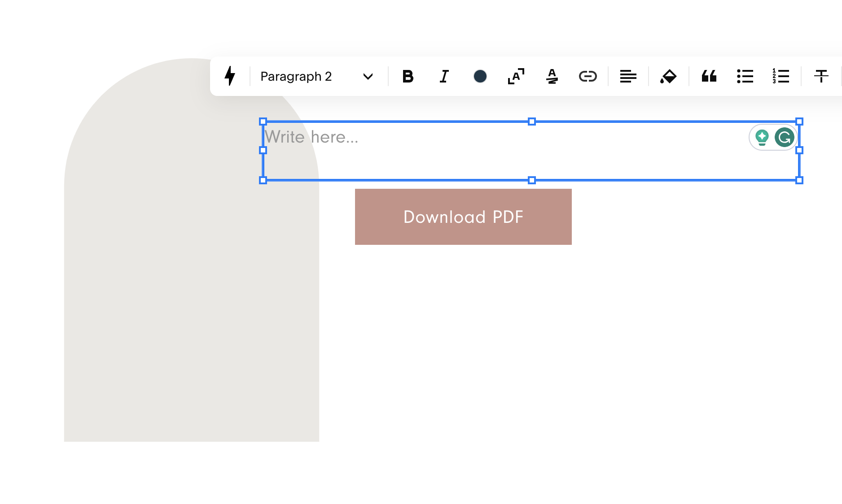This screenshot has height=504, width=842.
Task: Click the text highlight icon
Action: [552, 76]
